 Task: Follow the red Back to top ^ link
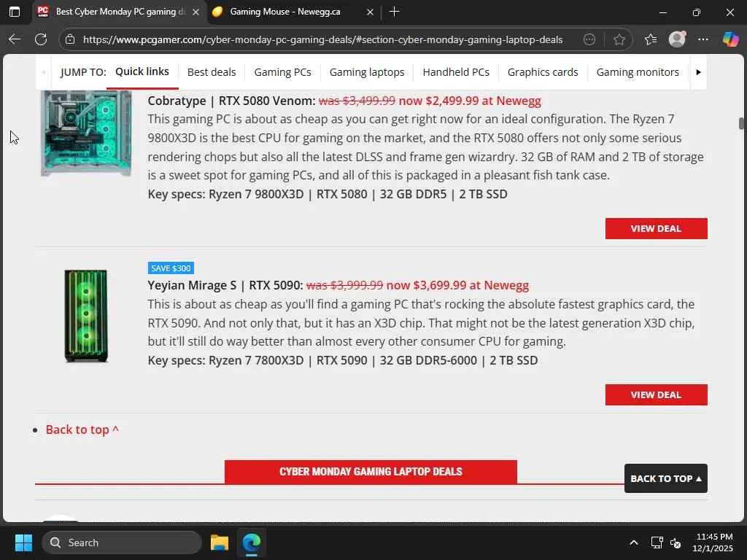point(82,429)
